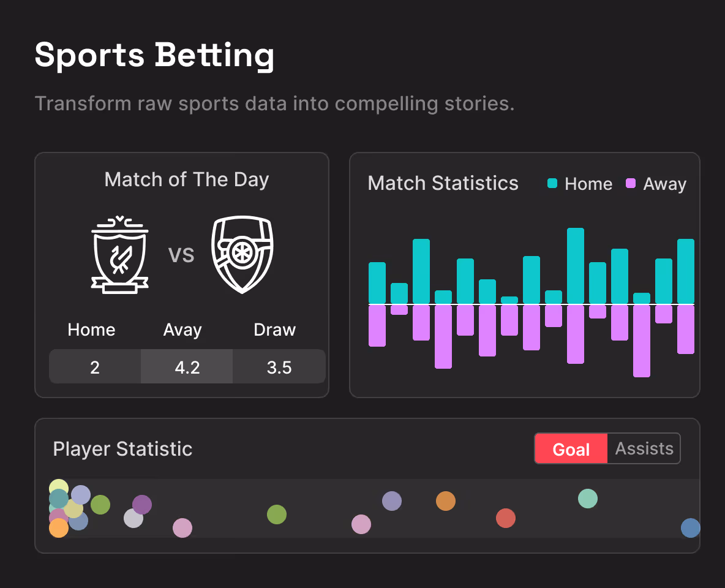
Task: Click the teal Home legend marker
Action: 554,184
